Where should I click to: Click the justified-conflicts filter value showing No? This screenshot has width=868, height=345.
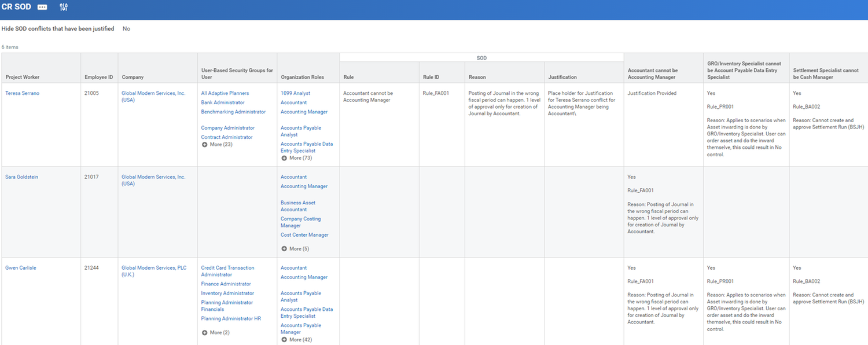(x=126, y=28)
